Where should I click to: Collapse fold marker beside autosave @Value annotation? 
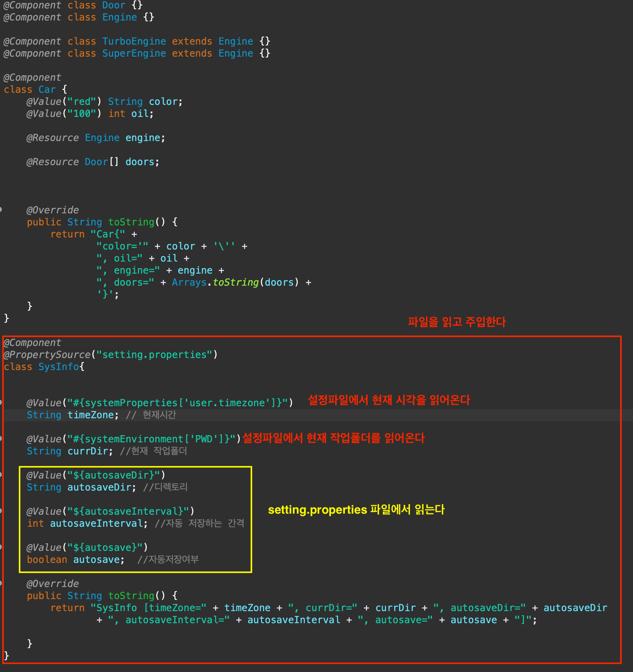click(x=1, y=547)
